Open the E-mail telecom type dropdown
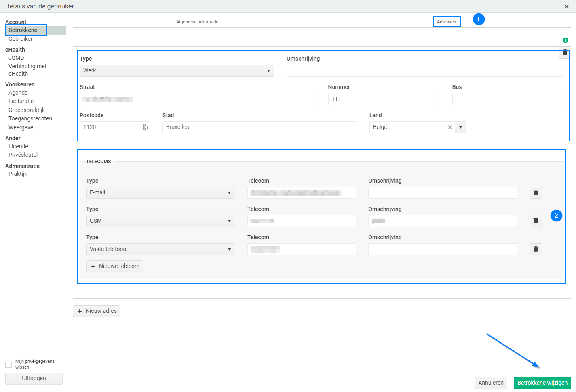 click(160, 193)
